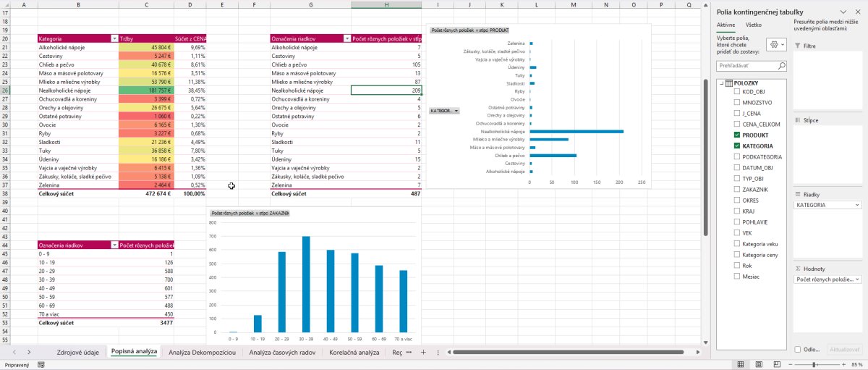The width and height of the screenshot is (868, 370).
Task: Open the Kategoria column filter dropdown
Action: [114, 38]
